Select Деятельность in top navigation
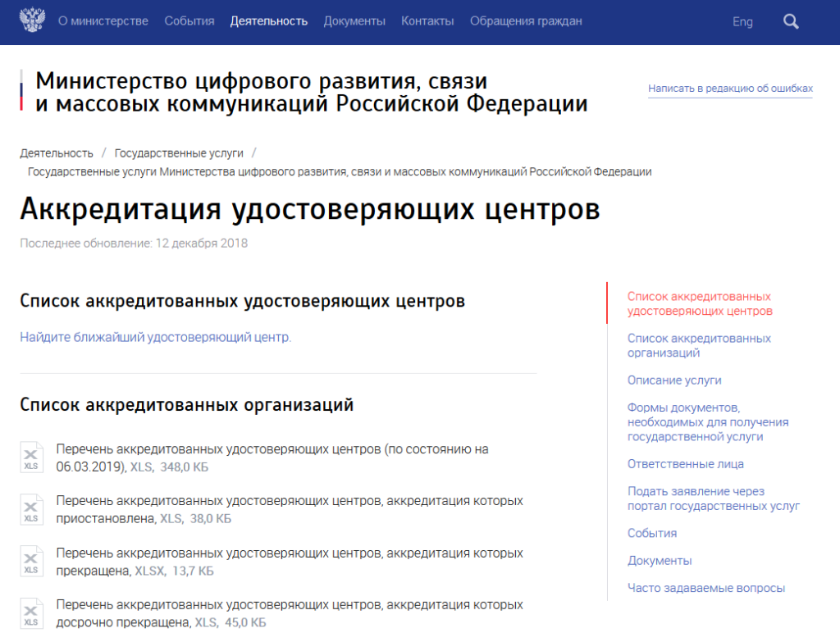Screen dimensions: 840x642 [x=269, y=21]
